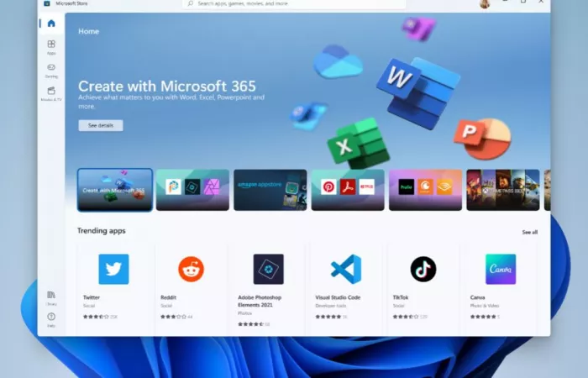The image size is (588, 378).
Task: Open the Hulu and Crunchyroll banner thumbnail
Action: point(425,190)
